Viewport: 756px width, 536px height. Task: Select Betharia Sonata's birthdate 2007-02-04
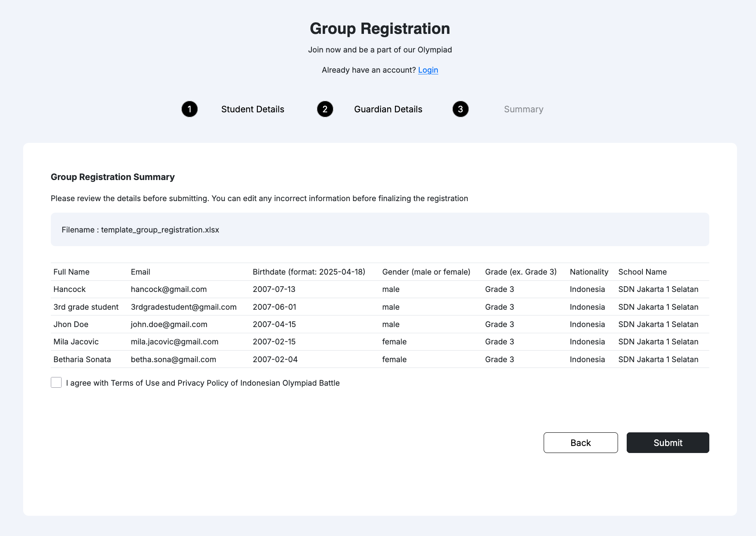click(275, 360)
